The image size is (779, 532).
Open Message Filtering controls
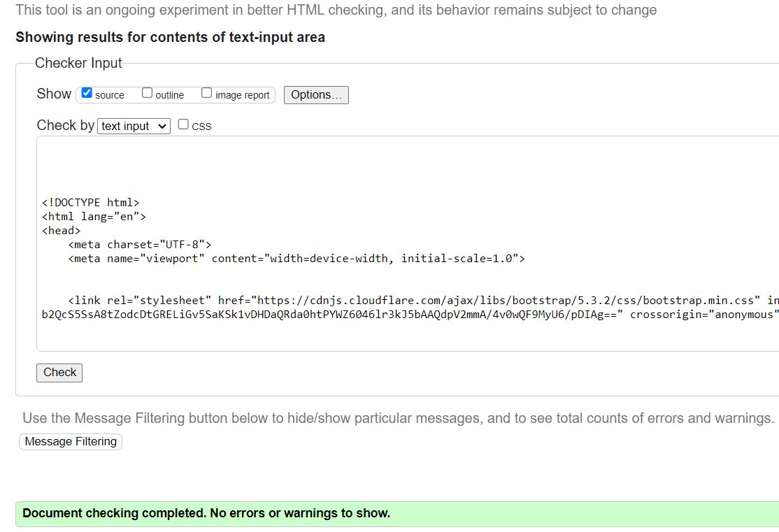(70, 441)
